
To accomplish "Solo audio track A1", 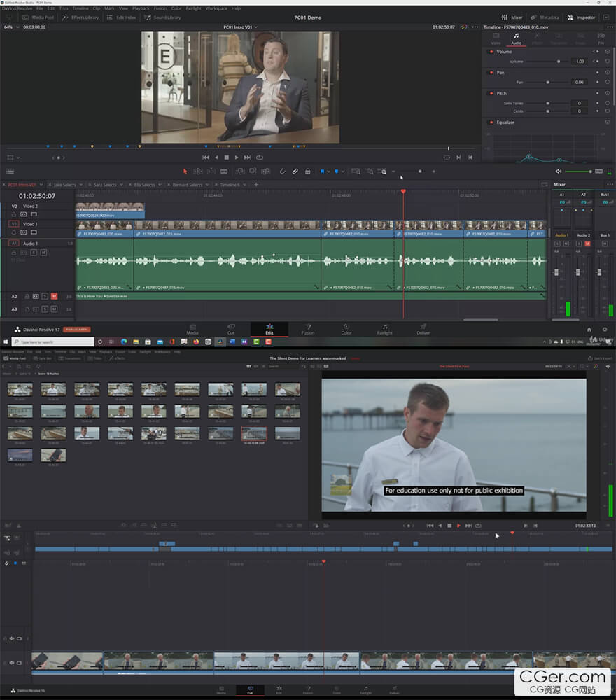I will pyautogui.click(x=34, y=253).
